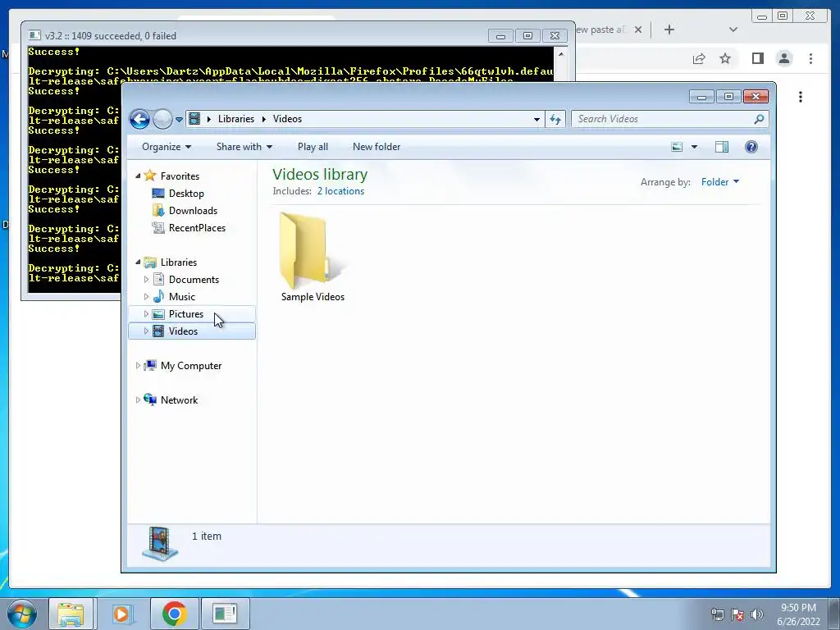Create a New folder from toolbar
The height and width of the screenshot is (630, 840).
point(376,147)
